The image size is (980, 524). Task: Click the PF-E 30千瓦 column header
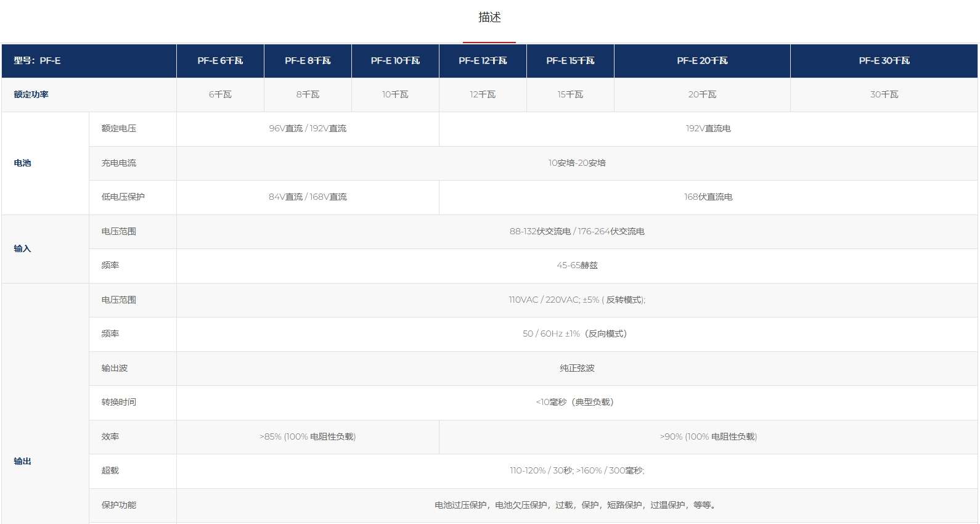(884, 61)
